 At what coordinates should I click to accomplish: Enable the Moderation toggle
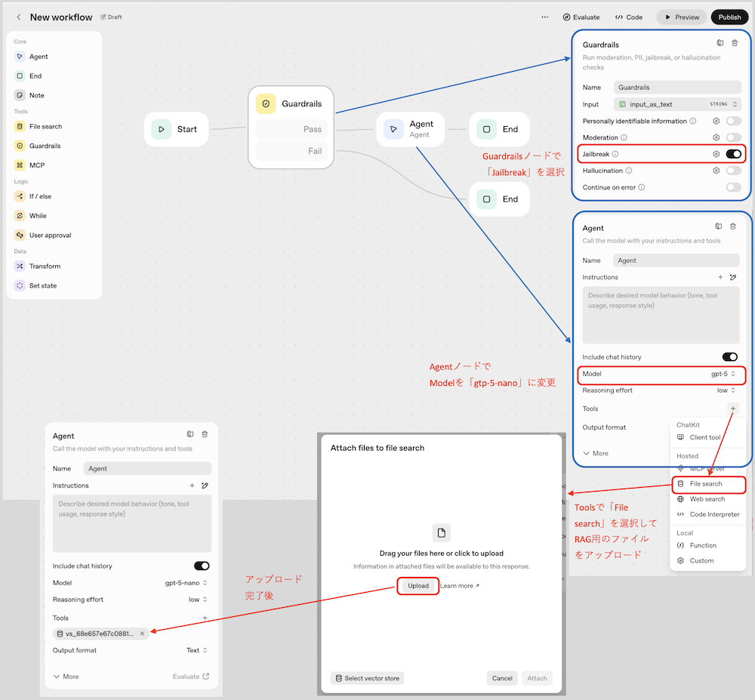click(x=733, y=137)
